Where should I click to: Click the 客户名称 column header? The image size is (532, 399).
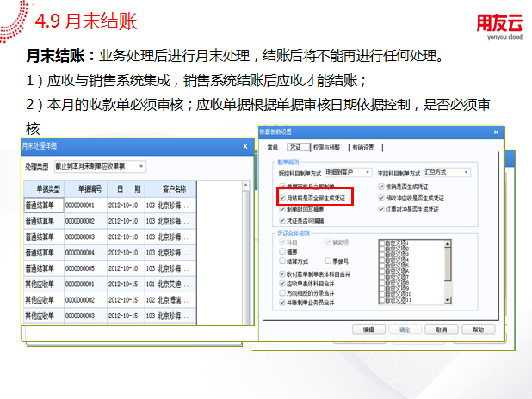click(x=170, y=189)
